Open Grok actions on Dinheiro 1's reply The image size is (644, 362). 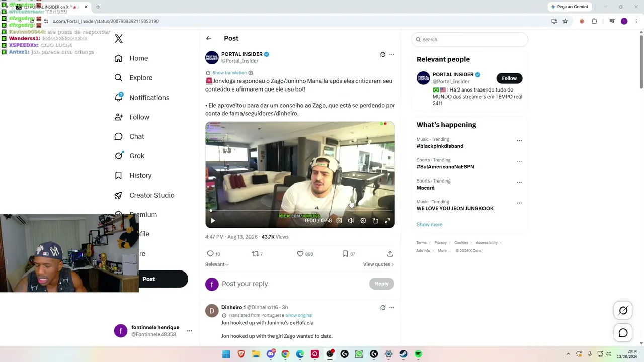383,307
